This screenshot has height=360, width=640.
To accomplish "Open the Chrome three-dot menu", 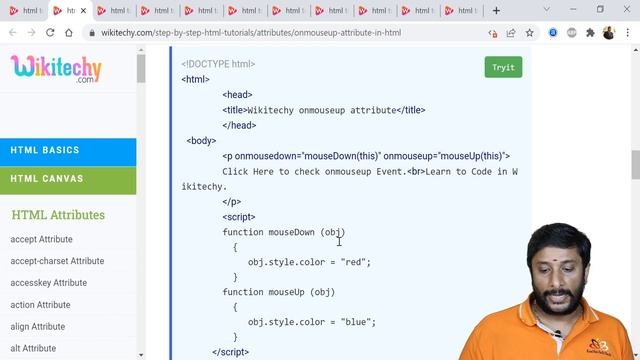I will click(x=628, y=33).
